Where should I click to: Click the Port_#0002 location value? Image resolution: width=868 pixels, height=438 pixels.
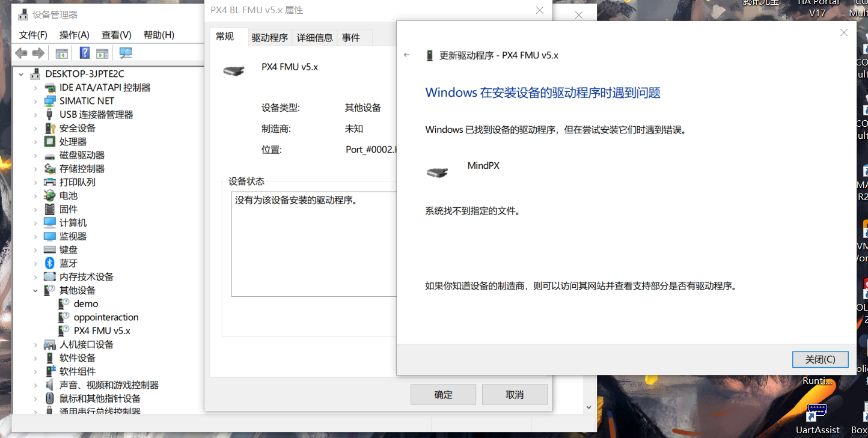(371, 150)
